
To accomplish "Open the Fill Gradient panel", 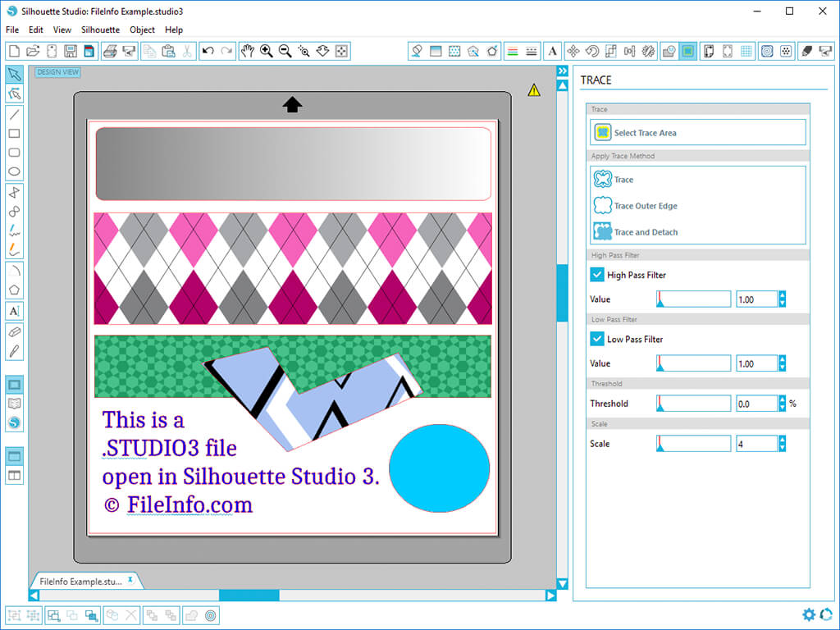I will (436, 51).
